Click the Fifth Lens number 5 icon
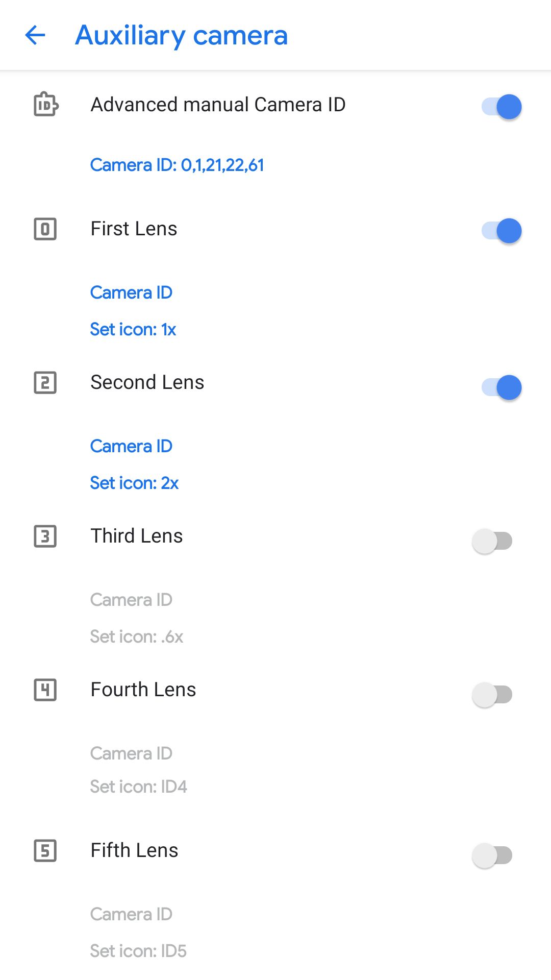Image resolution: width=551 pixels, height=980 pixels. [x=45, y=851]
